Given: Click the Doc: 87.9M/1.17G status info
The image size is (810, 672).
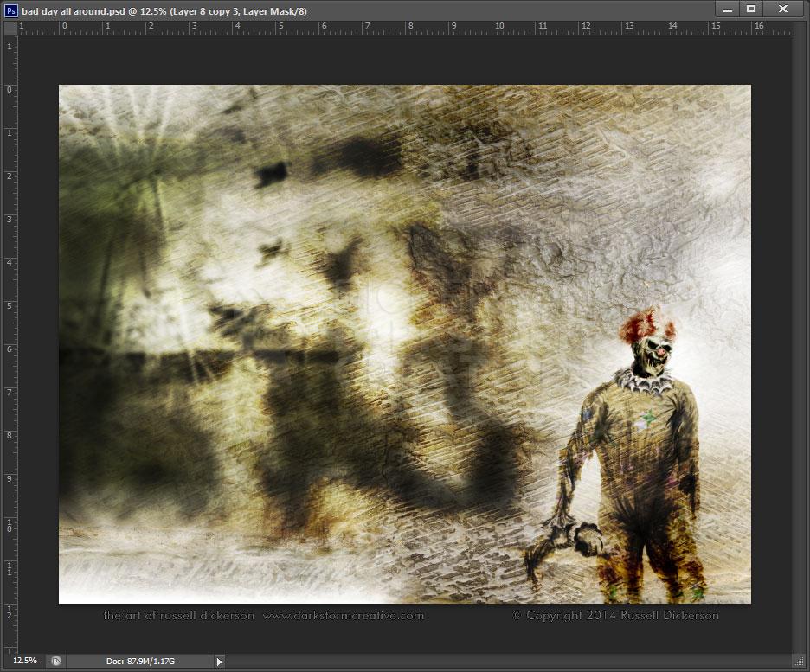Looking at the screenshot, I should click(x=140, y=661).
